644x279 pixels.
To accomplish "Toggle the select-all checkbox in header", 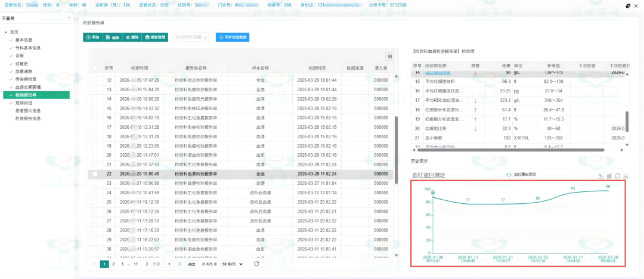I will 95,67.
